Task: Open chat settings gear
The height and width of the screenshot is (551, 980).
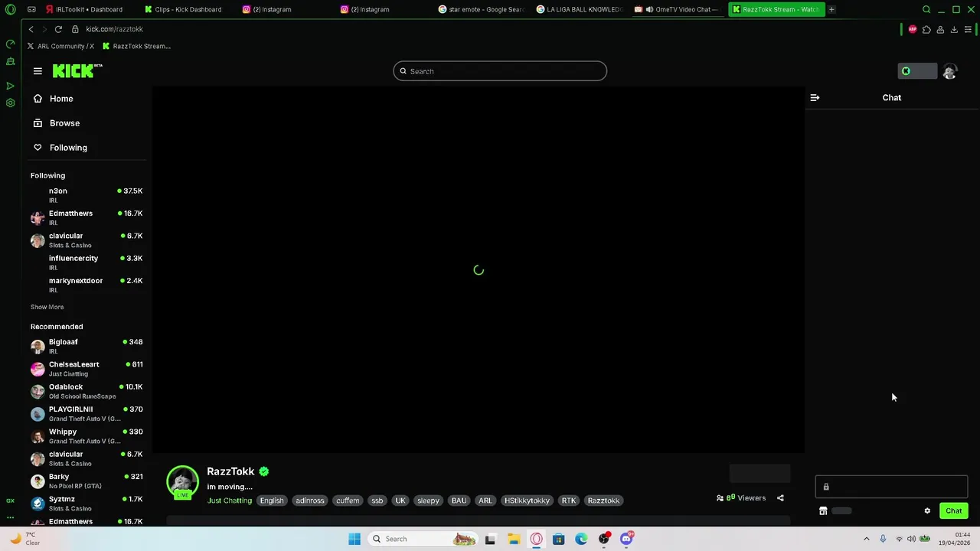Action: click(927, 510)
